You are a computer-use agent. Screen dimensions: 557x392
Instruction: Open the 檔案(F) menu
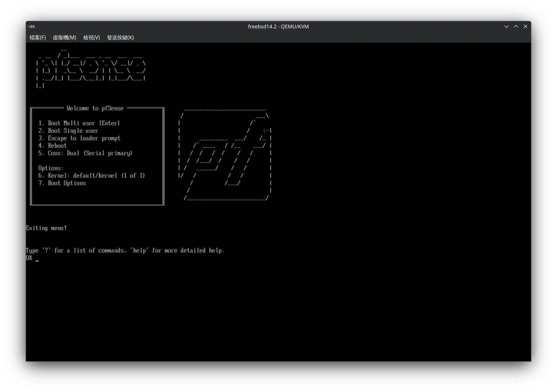pos(38,38)
